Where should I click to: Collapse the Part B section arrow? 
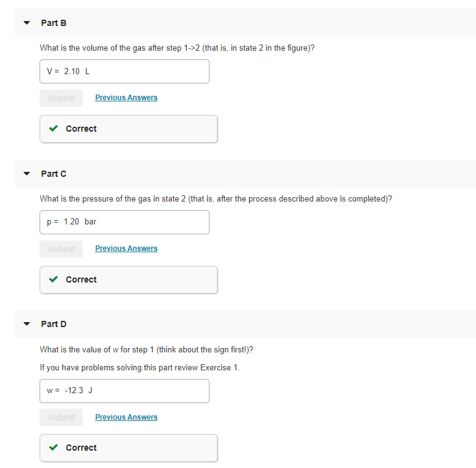(x=27, y=23)
